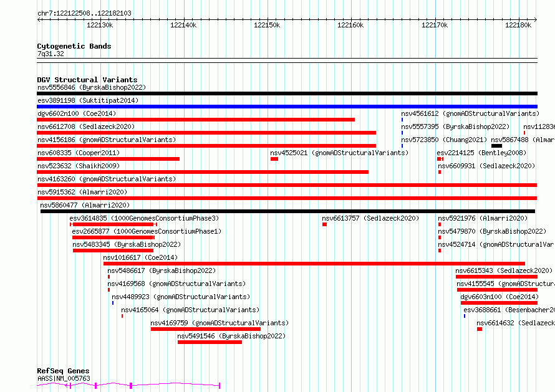Screen dimensions: 555x392
Task: Click the 122150k ruler tick label
Action: [x=267, y=25]
